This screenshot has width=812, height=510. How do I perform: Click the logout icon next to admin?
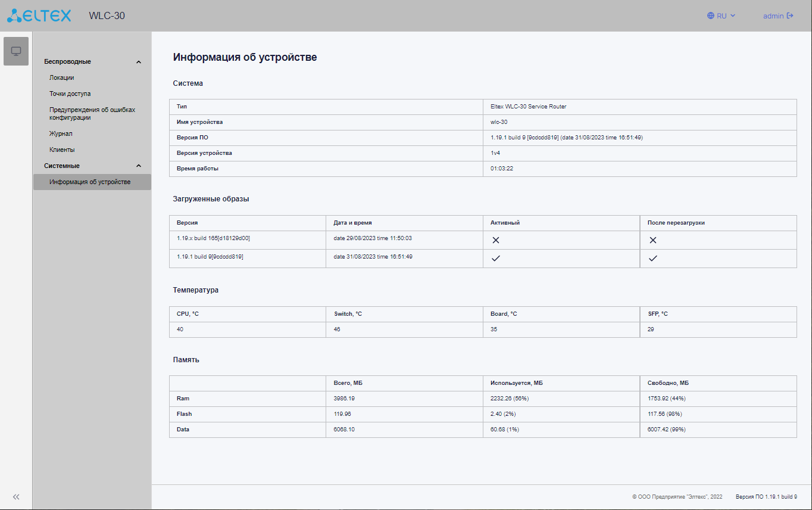790,16
